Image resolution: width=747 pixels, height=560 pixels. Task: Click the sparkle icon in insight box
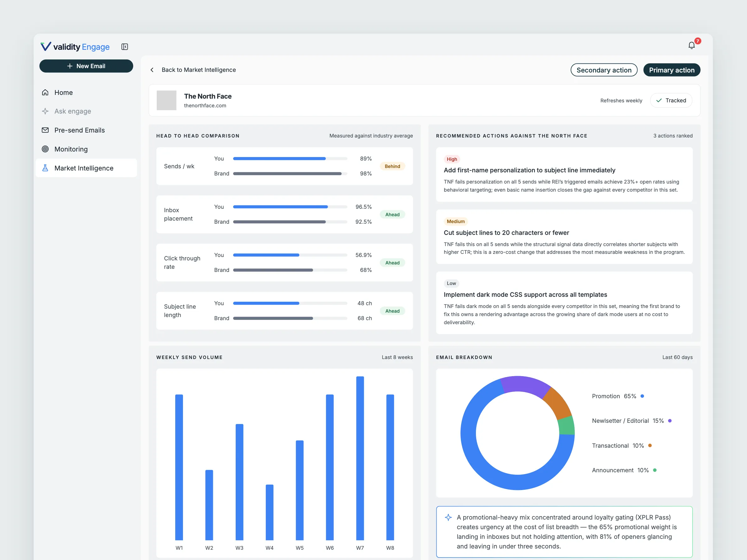point(448,517)
